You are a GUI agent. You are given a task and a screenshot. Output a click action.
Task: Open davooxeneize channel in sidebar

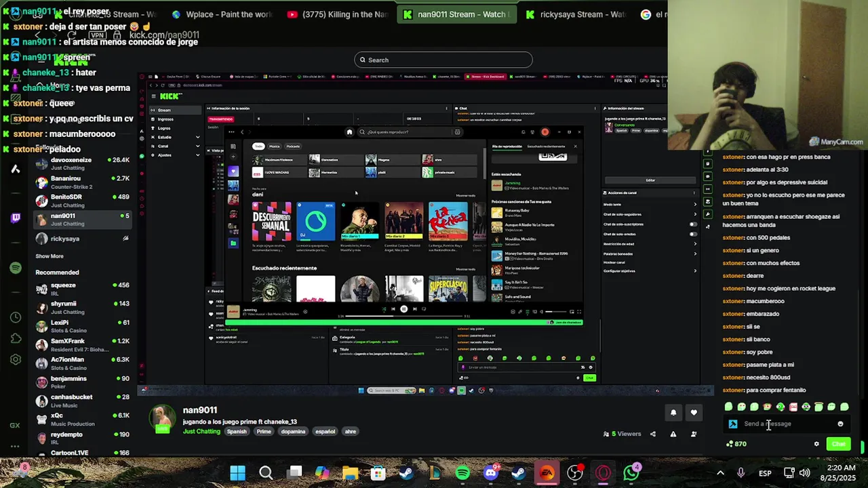point(82,163)
